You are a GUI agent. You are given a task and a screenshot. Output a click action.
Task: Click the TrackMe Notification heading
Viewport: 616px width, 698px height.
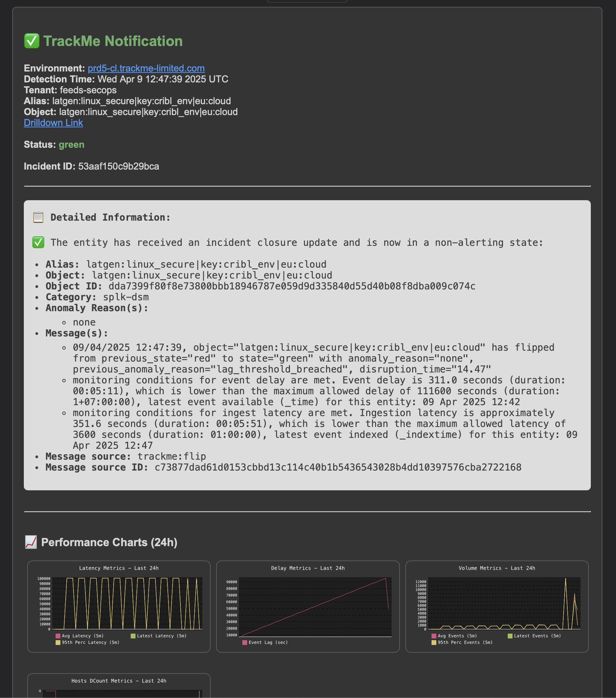[113, 41]
